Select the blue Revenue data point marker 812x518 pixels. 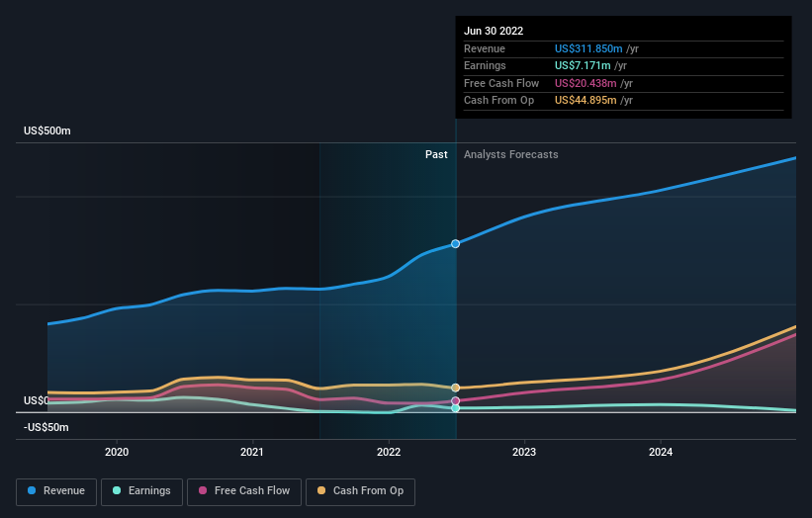click(x=455, y=244)
